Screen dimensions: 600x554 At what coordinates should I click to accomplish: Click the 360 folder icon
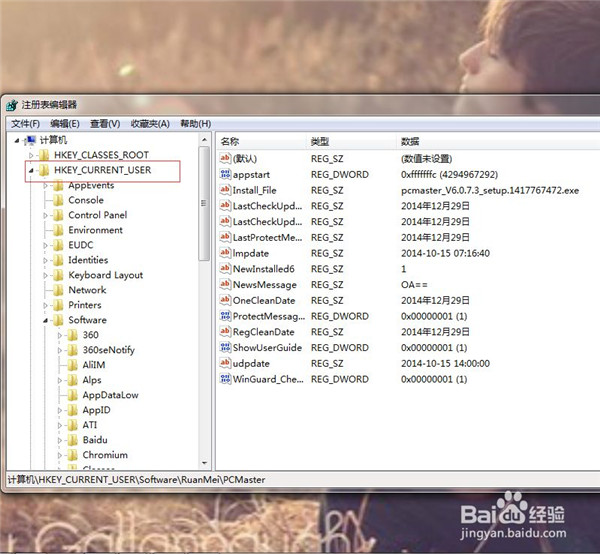coord(72,335)
